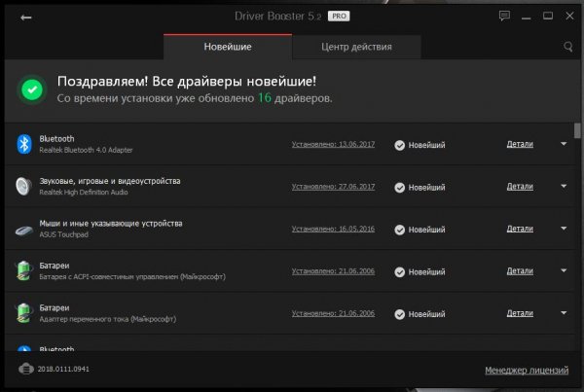Open Детали for ASUS Touchpad

pyautogui.click(x=520, y=229)
